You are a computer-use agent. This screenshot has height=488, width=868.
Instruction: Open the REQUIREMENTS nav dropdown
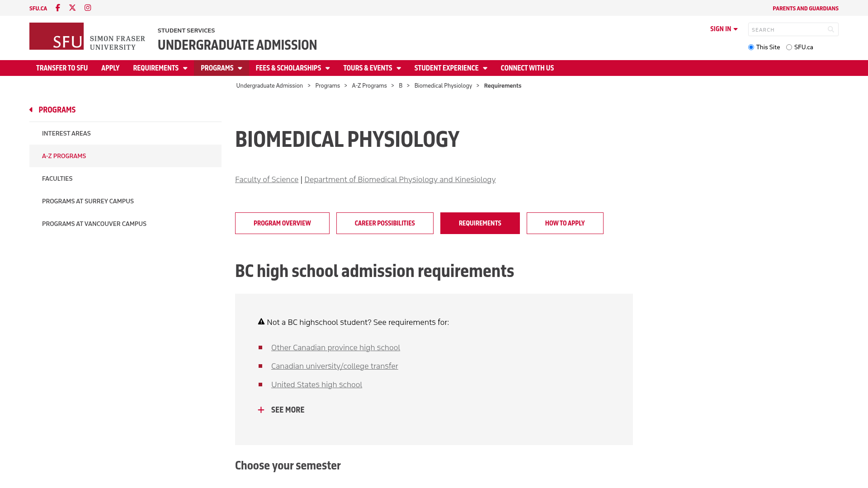point(160,68)
